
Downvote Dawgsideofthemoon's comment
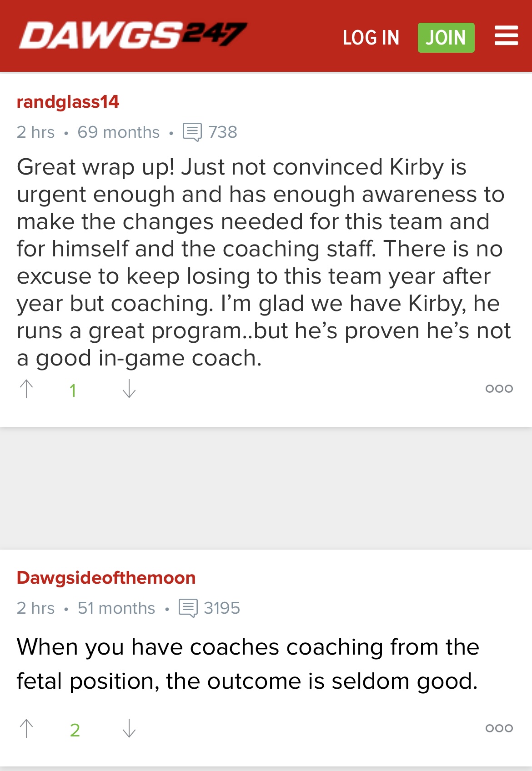[x=129, y=729]
